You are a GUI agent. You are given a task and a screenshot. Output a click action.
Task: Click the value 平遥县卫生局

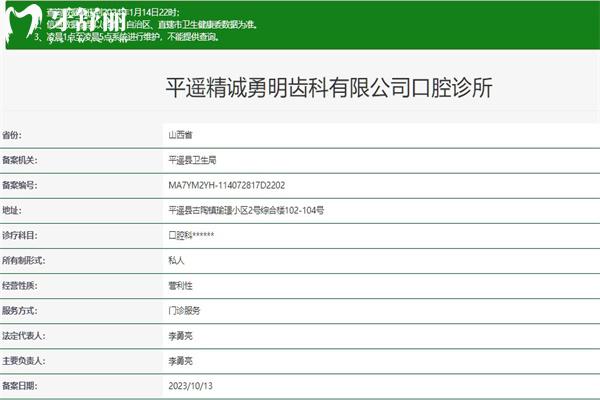coord(192,160)
